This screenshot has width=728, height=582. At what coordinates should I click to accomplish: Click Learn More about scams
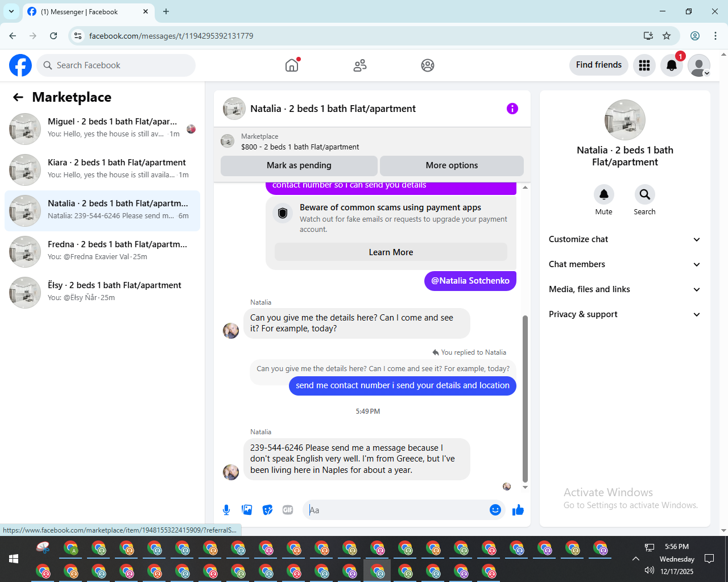391,252
